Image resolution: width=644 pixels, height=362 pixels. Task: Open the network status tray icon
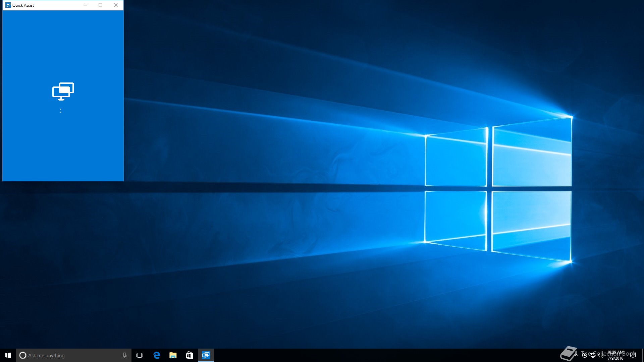coord(593,355)
